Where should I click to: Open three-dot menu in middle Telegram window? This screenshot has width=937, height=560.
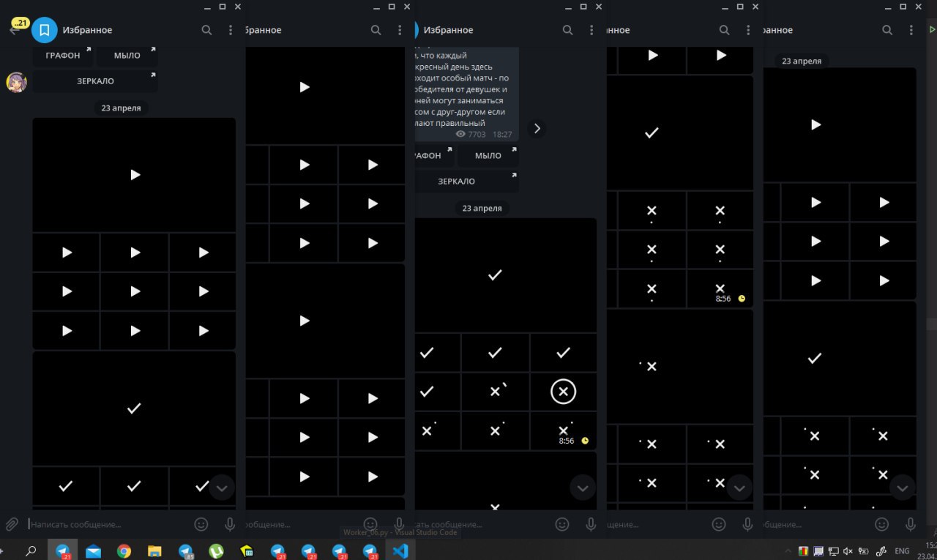pos(591,30)
